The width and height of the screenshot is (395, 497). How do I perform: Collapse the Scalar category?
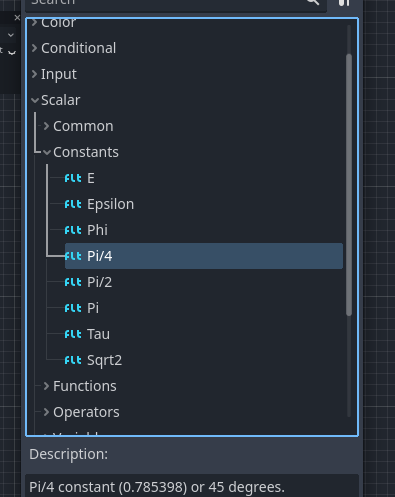pos(35,100)
